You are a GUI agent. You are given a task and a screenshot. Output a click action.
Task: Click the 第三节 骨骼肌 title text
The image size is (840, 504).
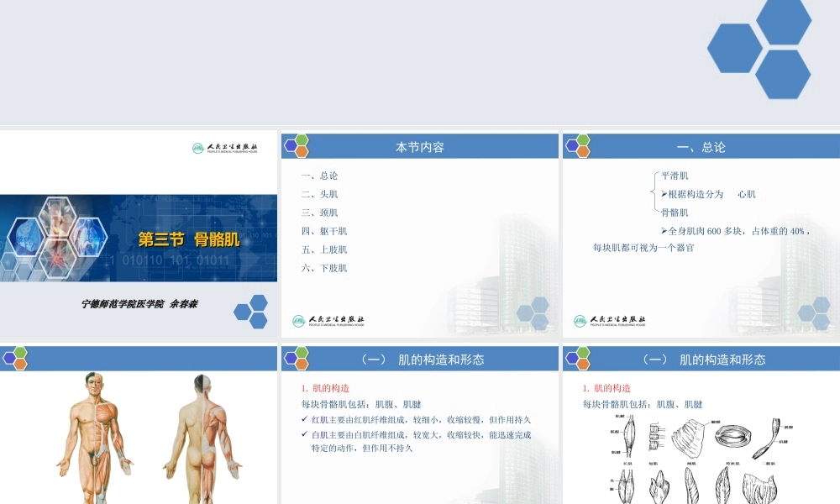click(189, 239)
